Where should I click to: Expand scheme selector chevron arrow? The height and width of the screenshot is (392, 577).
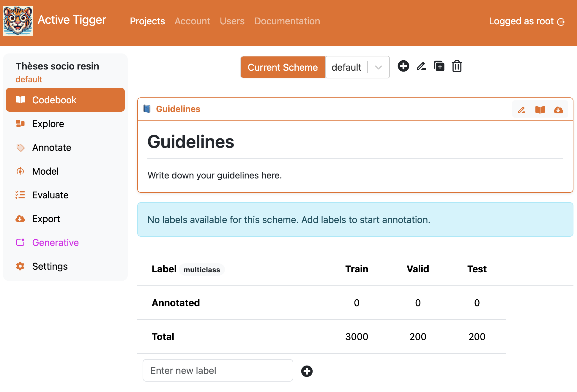pos(378,67)
